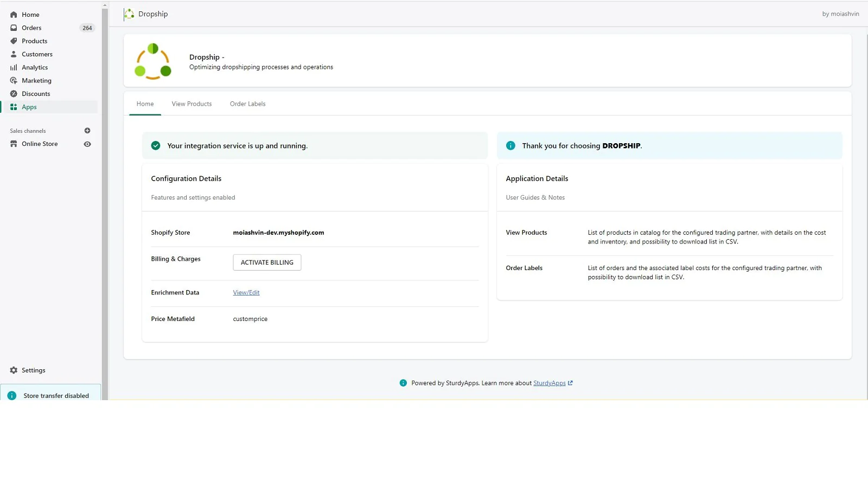Open the View/Edit enrichment data link
The image size is (868, 488).
[246, 293]
